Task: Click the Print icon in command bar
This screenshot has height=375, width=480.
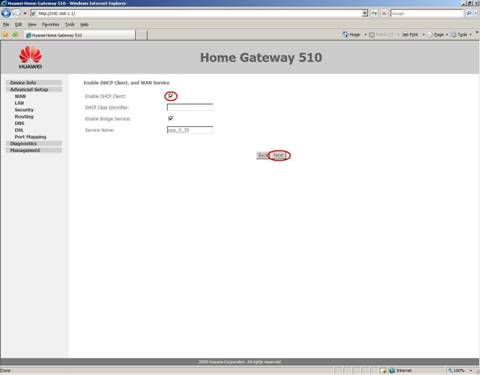Action: pyautogui.click(x=410, y=34)
